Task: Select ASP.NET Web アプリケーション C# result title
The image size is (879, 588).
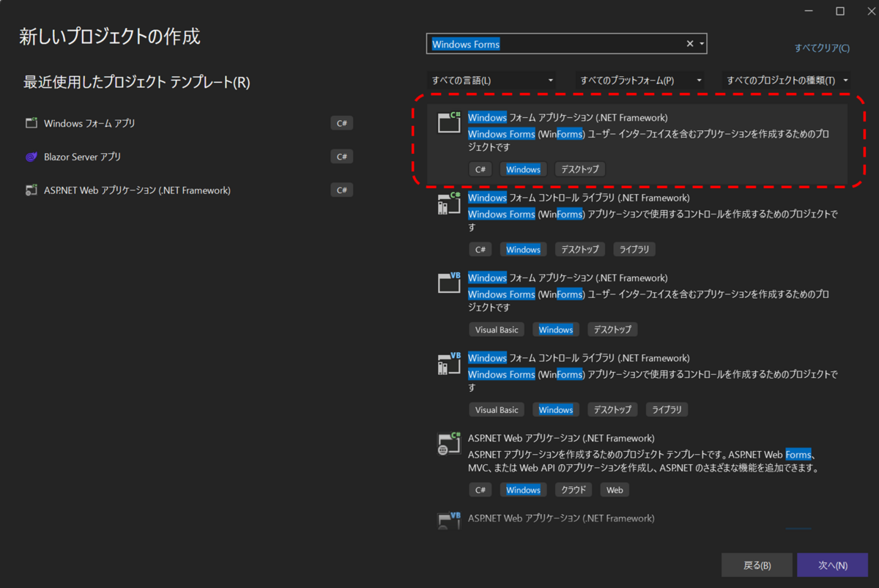Action: click(x=561, y=439)
